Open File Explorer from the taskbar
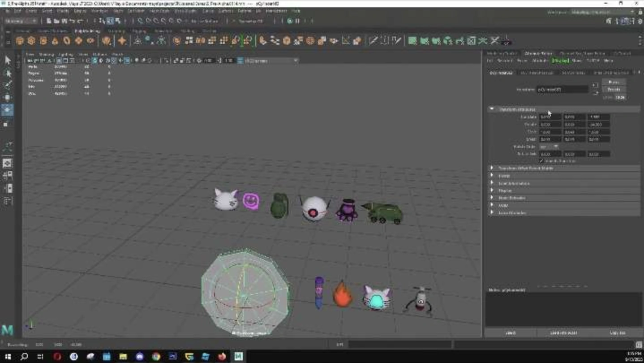The image size is (644, 363). [x=123, y=356]
